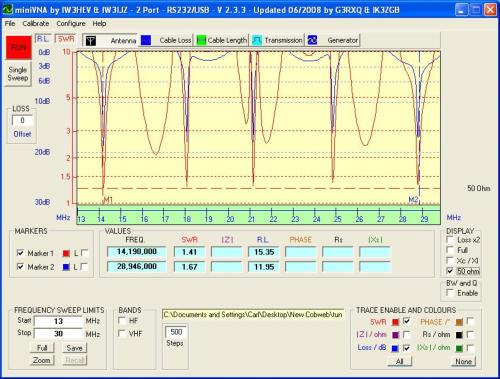Enable BW and Q checkbox
Screen dimensions: 500x379
[x=450, y=293]
